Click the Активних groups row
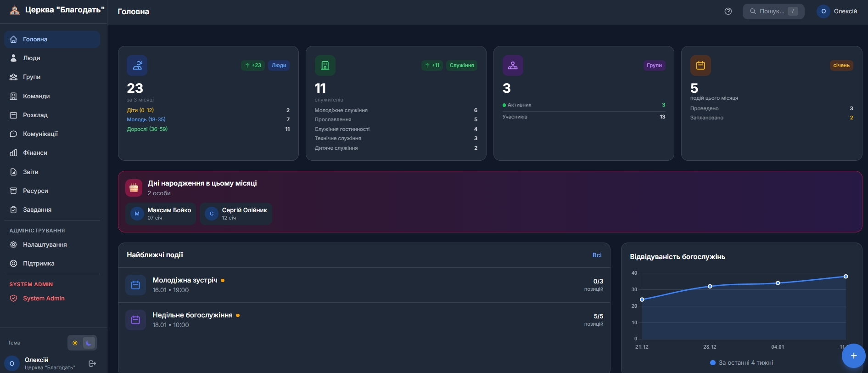868x373 pixels. point(584,105)
